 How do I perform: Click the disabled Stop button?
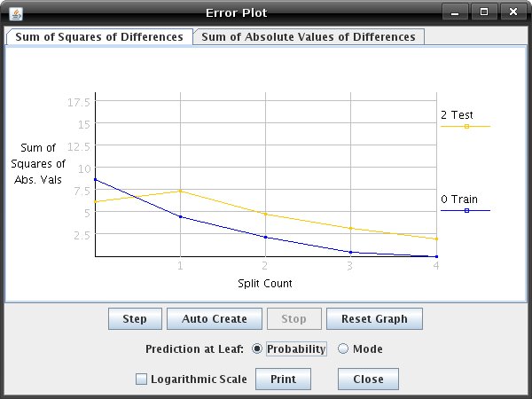click(x=294, y=319)
